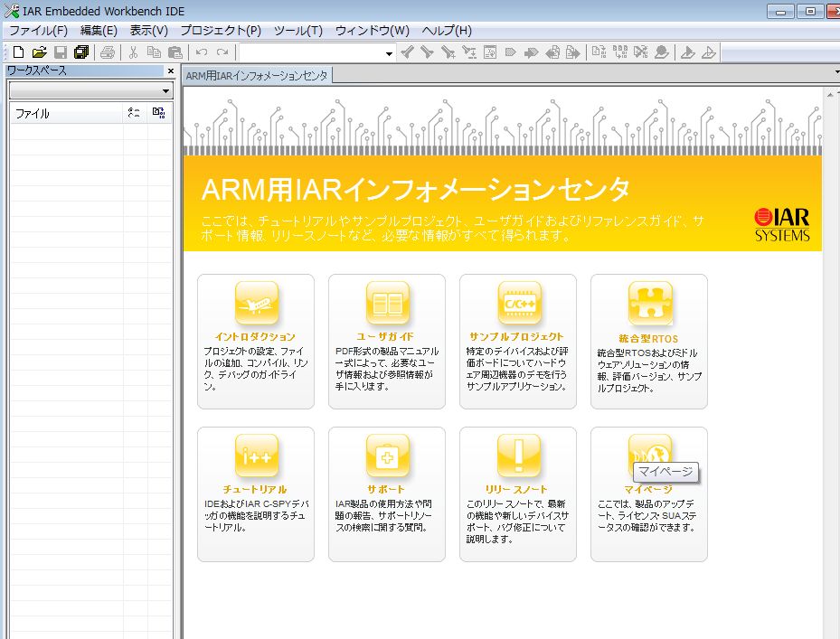
Task: Click the Toggle Bookmark flag icon
Action: click(x=511, y=52)
